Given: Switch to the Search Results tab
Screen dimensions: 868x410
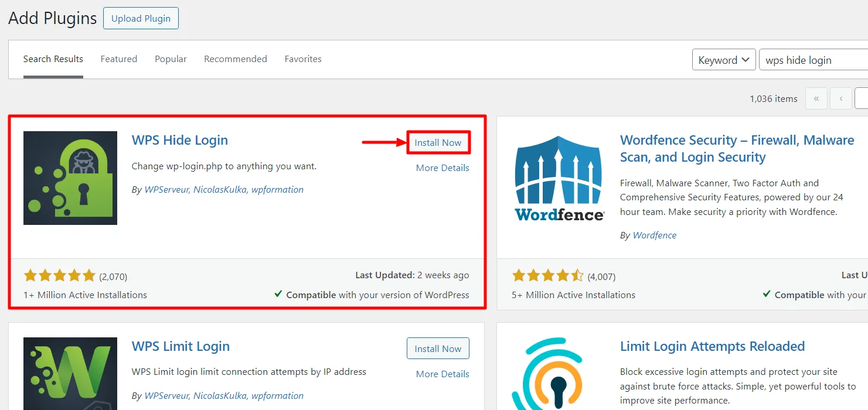Looking at the screenshot, I should pos(53,59).
